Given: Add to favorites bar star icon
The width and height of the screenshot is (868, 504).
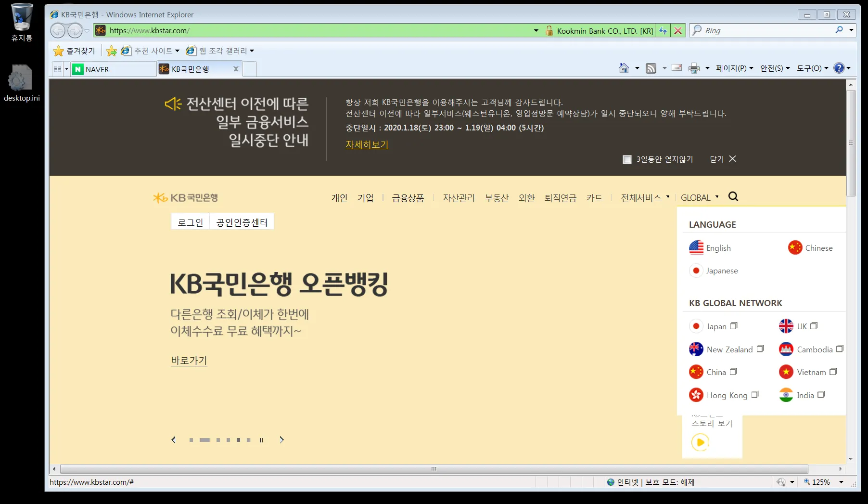Looking at the screenshot, I should pos(111,51).
